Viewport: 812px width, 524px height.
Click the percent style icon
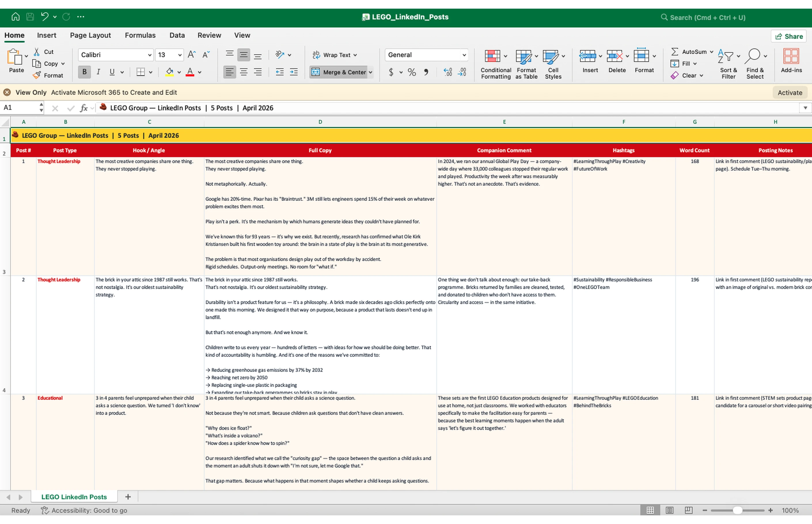coord(412,72)
